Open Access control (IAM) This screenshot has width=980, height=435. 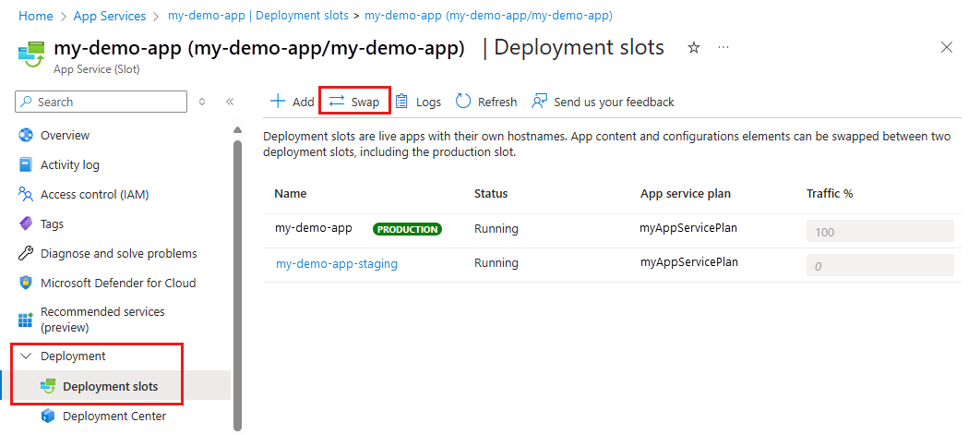click(x=95, y=194)
